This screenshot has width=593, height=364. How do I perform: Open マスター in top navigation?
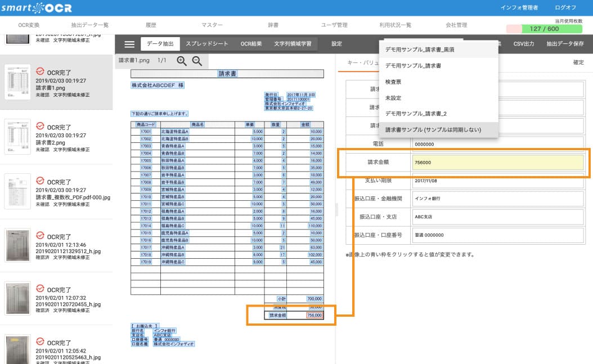click(212, 25)
